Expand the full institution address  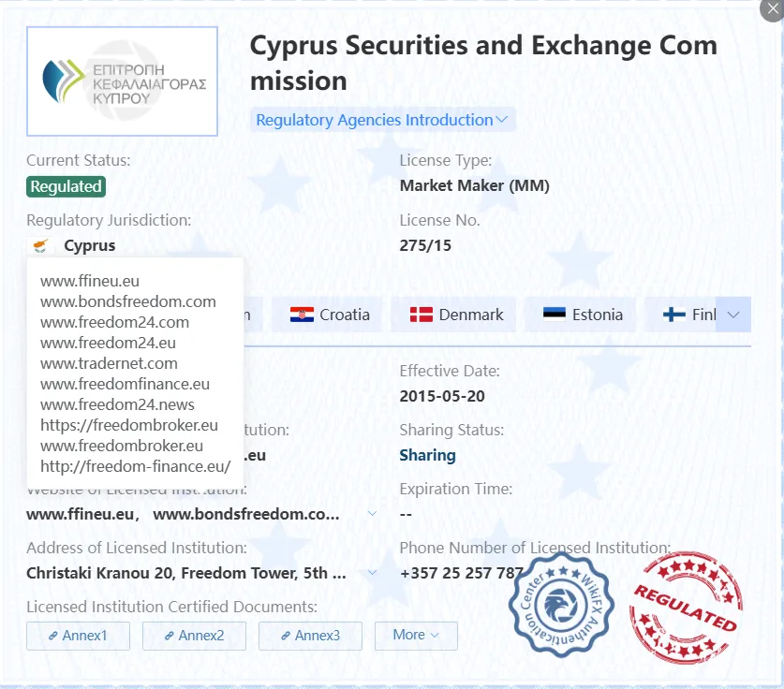point(372,572)
